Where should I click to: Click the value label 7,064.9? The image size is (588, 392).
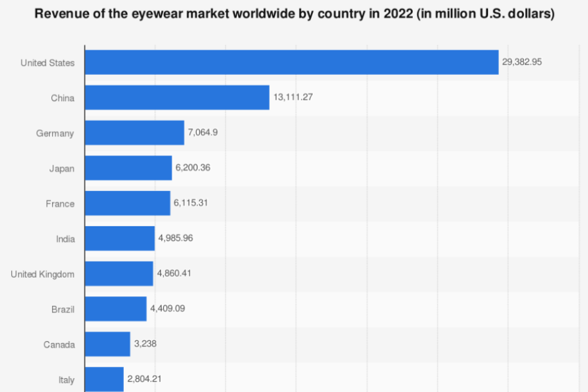click(x=203, y=132)
